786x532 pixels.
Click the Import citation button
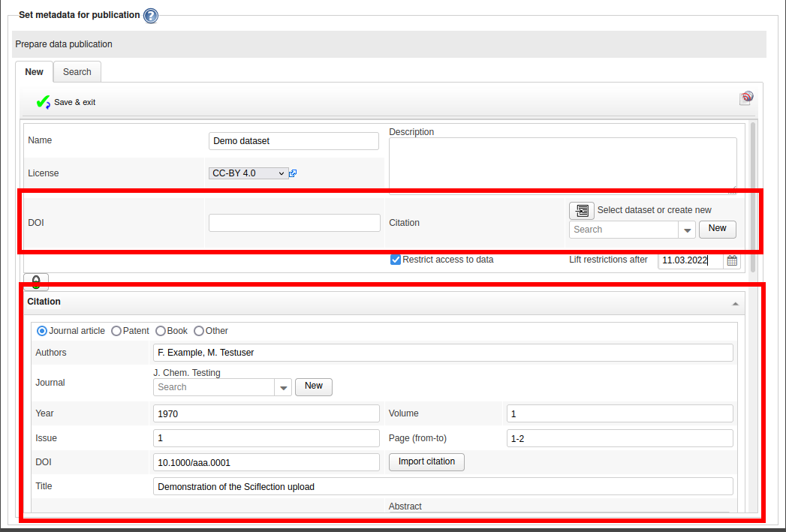pyautogui.click(x=426, y=461)
